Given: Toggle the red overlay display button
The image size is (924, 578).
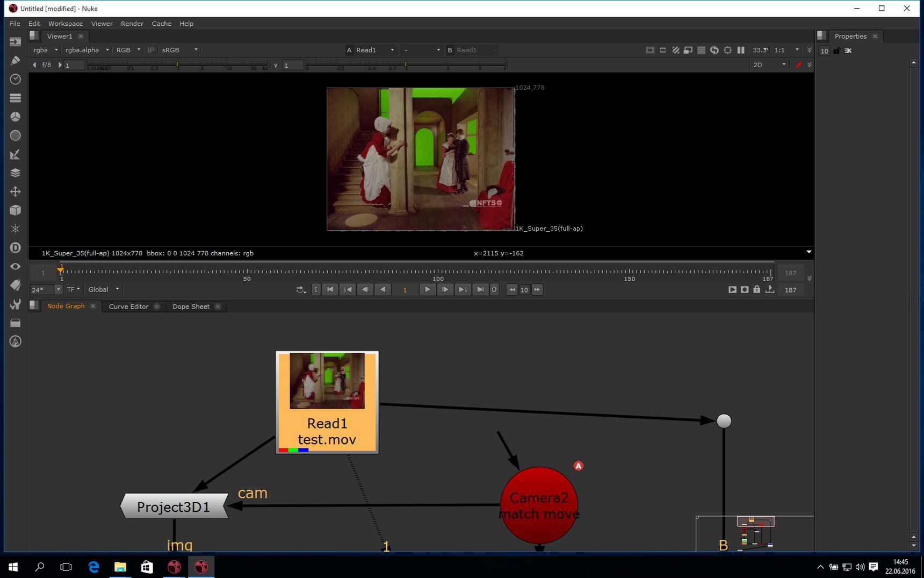Looking at the screenshot, I should (x=799, y=65).
